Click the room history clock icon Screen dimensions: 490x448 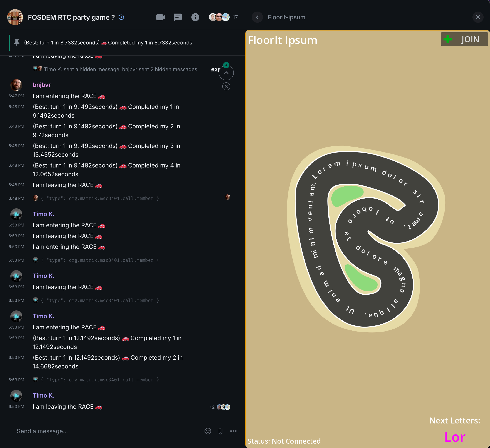click(122, 17)
